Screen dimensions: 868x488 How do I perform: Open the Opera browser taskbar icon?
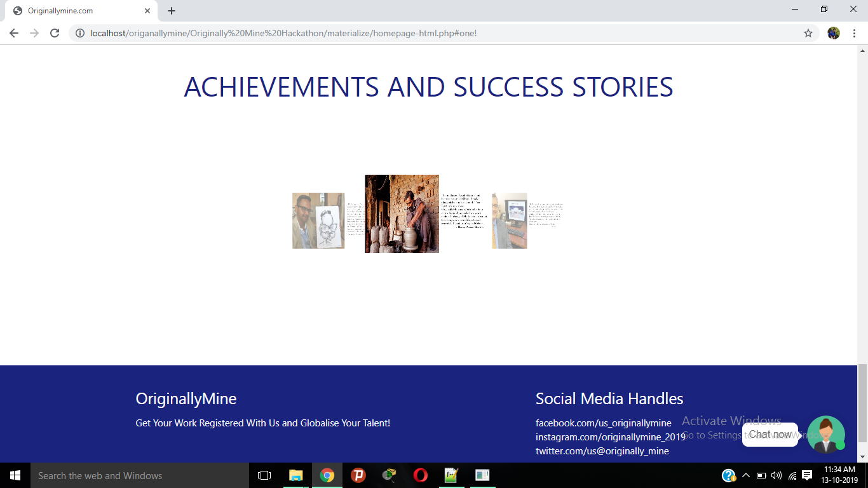[420, 475]
